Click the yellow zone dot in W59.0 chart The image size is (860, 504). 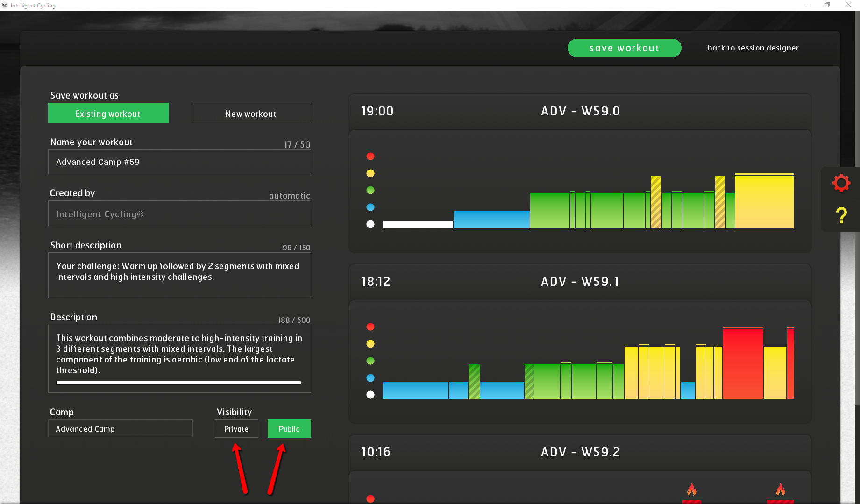point(370,173)
